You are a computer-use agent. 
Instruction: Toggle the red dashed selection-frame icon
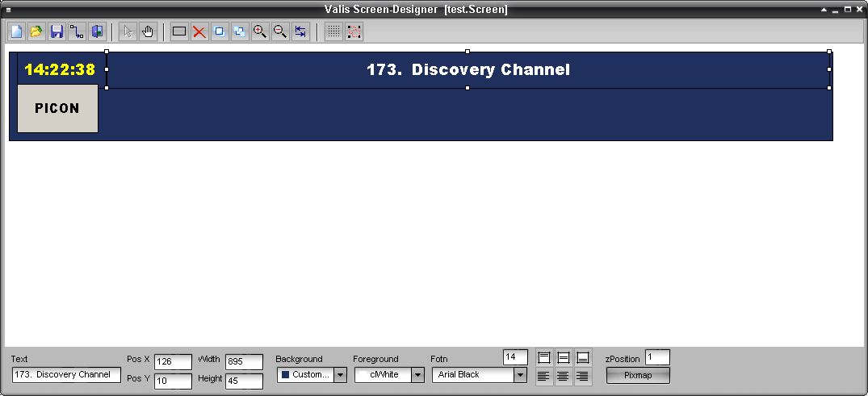pyautogui.click(x=354, y=31)
